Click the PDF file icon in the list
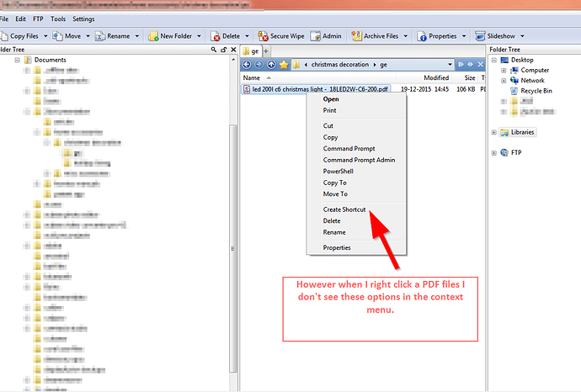The height and width of the screenshot is (392, 581). click(247, 89)
